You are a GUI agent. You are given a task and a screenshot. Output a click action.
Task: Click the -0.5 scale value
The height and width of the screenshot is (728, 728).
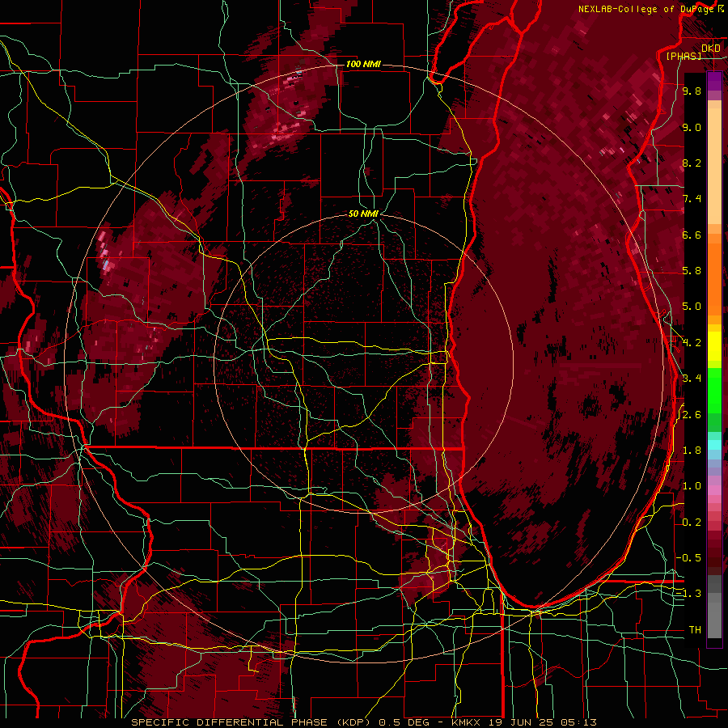point(689,558)
